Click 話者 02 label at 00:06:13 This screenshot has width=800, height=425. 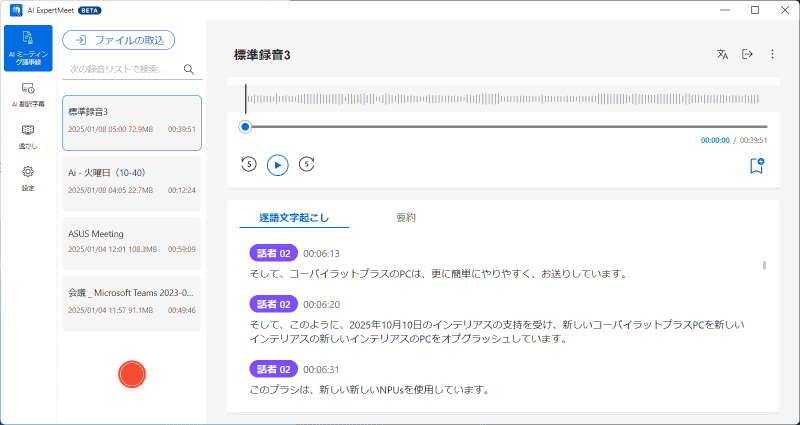click(273, 253)
